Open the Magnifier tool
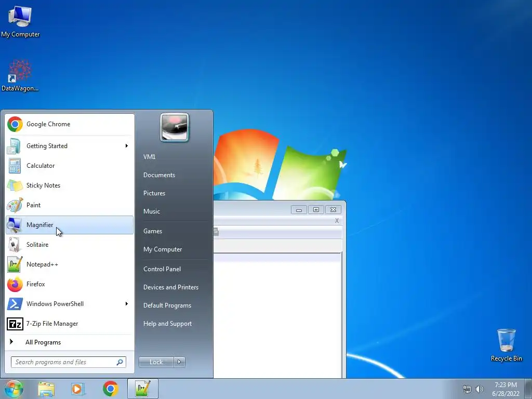 [x=70, y=225]
